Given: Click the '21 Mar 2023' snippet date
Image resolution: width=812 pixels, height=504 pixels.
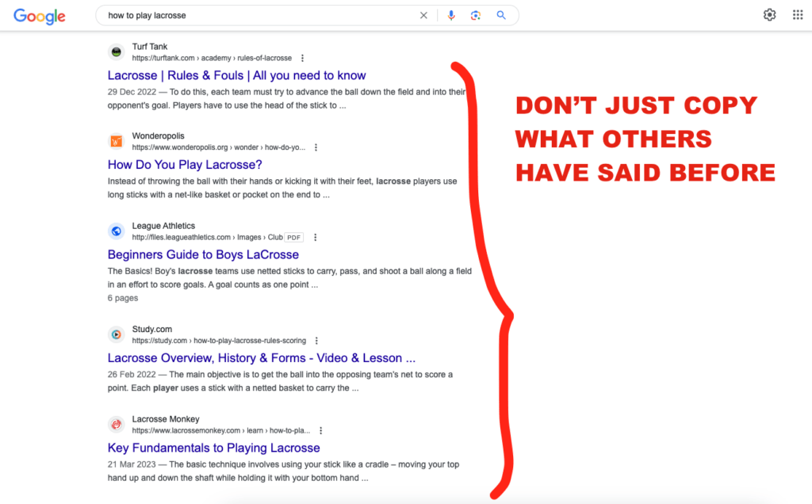Looking at the screenshot, I should (132, 464).
